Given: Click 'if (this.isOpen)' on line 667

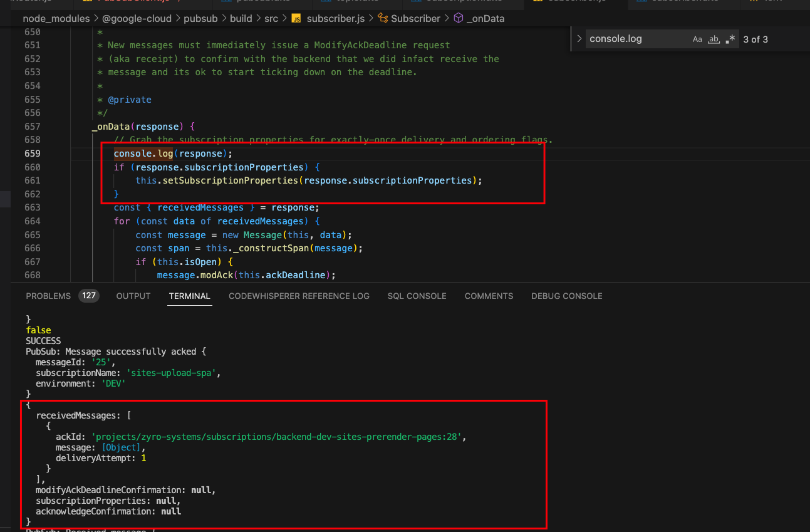Looking at the screenshot, I should [184, 262].
